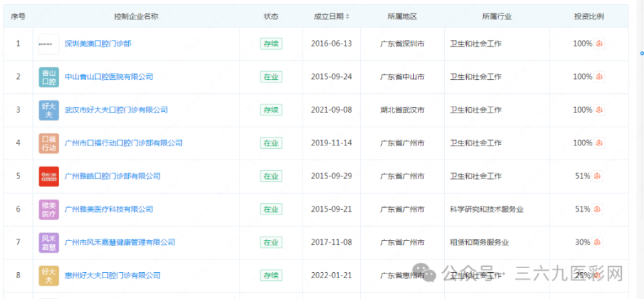Click date 2017-11-08 cell
The width and height of the screenshot is (644, 299).
pyautogui.click(x=331, y=242)
